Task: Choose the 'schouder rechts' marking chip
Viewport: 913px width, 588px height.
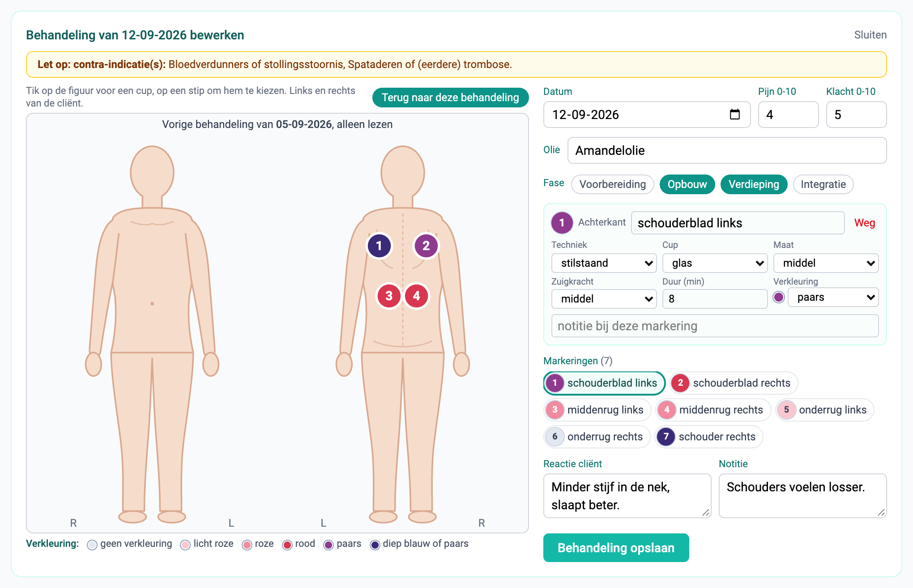Action: click(x=709, y=437)
